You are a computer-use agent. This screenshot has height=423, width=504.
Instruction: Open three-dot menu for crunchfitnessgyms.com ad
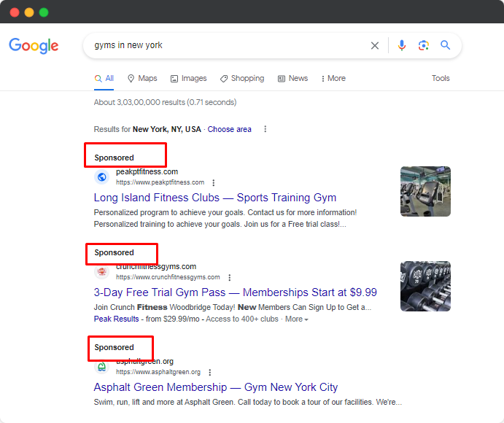tap(229, 277)
